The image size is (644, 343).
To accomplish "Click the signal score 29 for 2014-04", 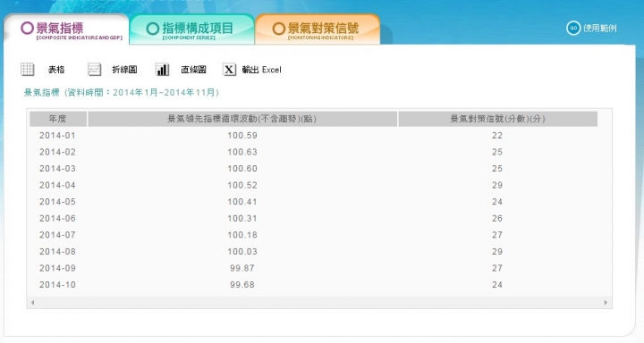I will click(497, 186).
